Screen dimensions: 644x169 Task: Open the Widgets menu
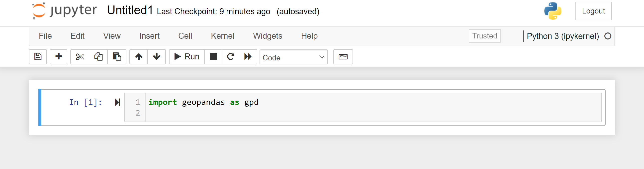click(x=267, y=36)
